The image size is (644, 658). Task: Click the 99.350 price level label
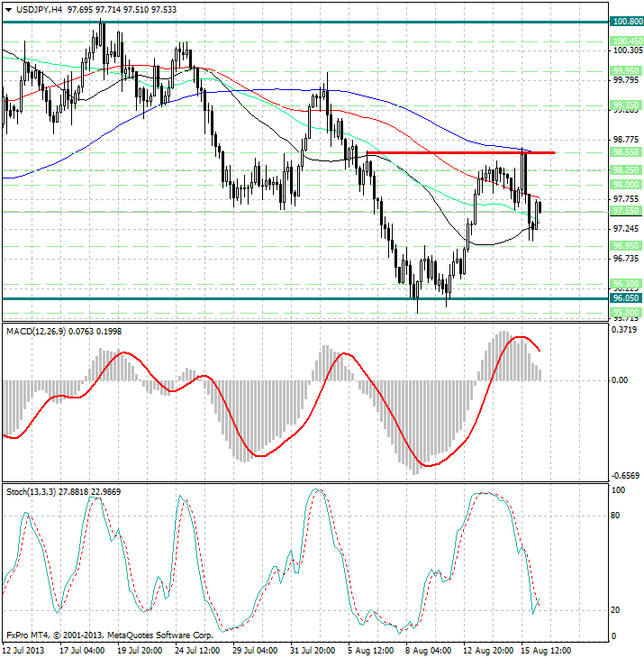pyautogui.click(x=626, y=105)
